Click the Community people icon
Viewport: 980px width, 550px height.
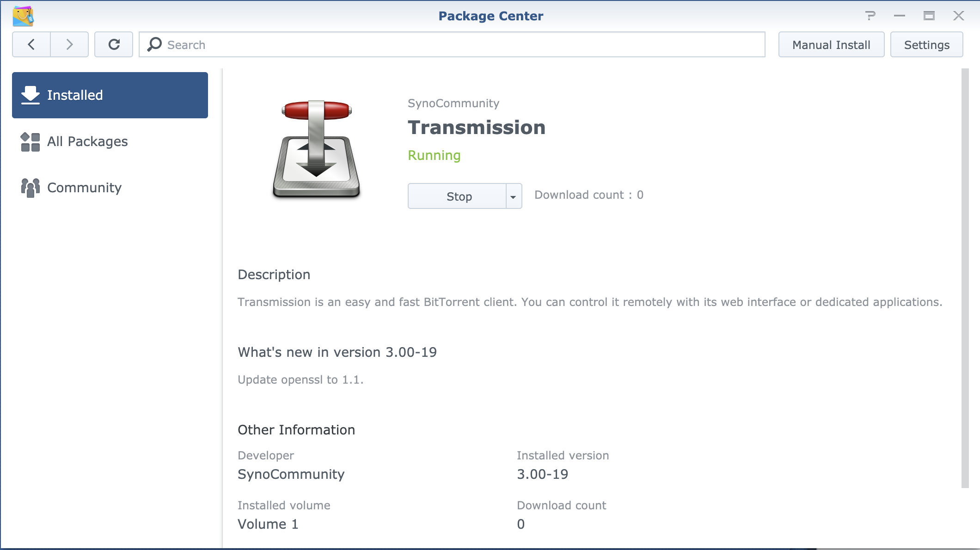(31, 188)
